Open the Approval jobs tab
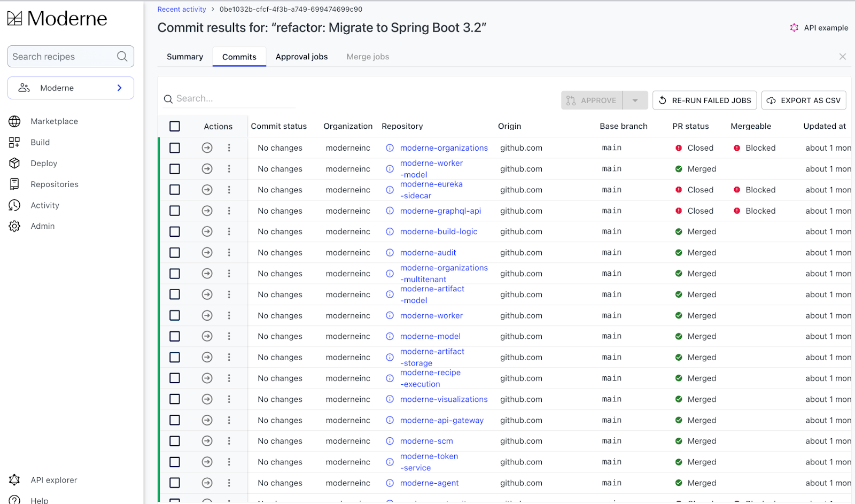This screenshot has height=504, width=855. point(302,57)
